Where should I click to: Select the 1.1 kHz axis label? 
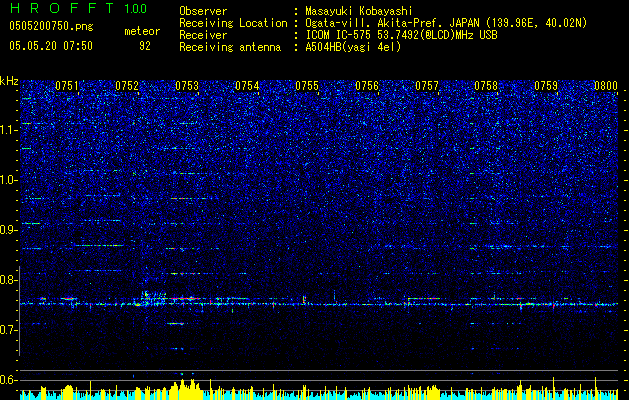tap(8, 130)
